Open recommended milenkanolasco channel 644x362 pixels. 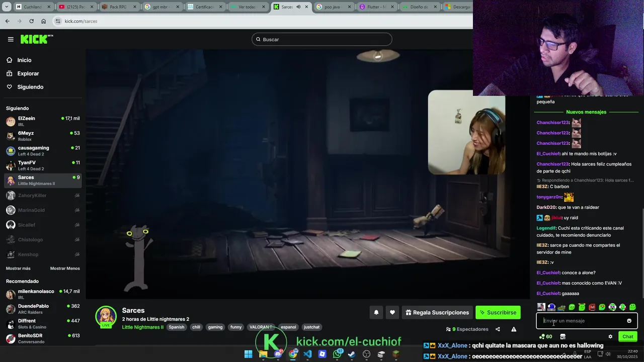tap(43, 294)
